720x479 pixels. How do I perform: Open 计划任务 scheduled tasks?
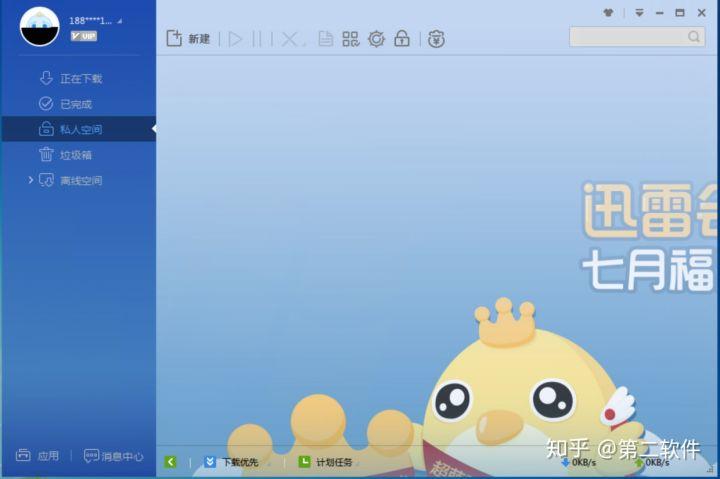tap(325, 462)
